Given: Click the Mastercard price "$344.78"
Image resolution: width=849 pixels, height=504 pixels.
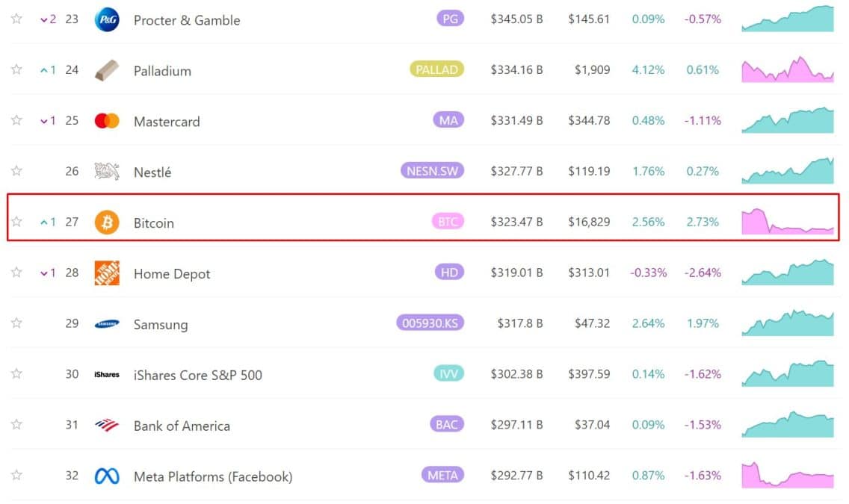Looking at the screenshot, I should [589, 120].
